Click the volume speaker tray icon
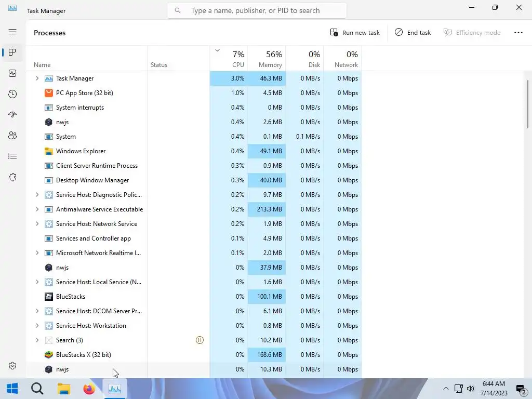The image size is (532, 399). tap(471, 389)
